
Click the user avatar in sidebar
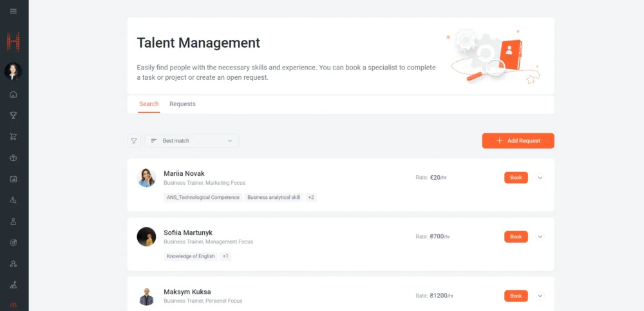(14, 71)
